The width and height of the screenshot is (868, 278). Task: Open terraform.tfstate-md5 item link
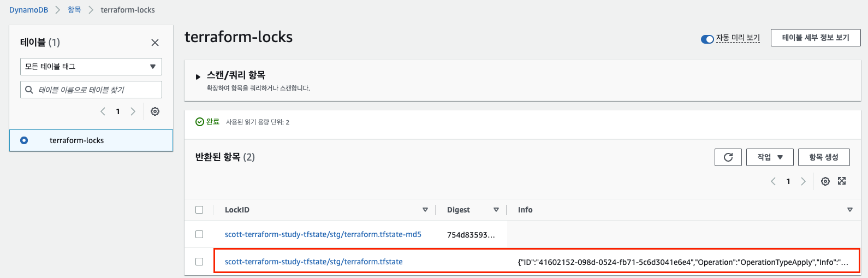pyautogui.click(x=323, y=234)
